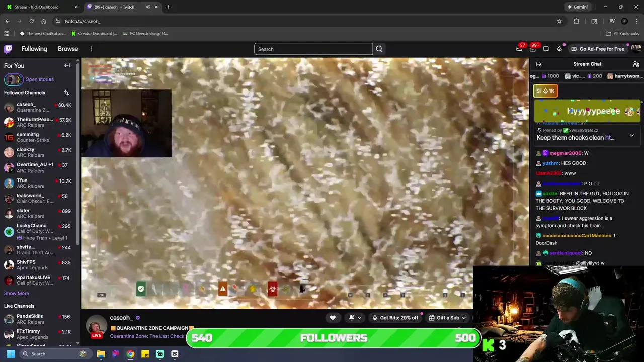
Task: Open the Chrome three-dot menu
Action: click(637, 21)
